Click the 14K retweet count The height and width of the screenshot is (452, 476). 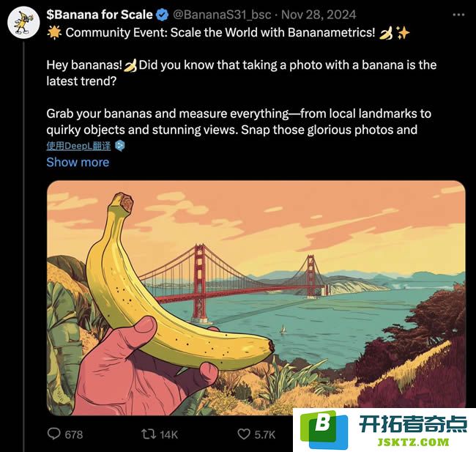[168, 434]
